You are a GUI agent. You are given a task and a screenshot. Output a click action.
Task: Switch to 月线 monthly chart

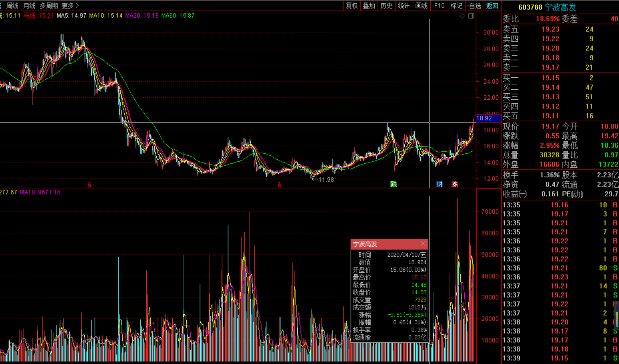pyautogui.click(x=29, y=6)
